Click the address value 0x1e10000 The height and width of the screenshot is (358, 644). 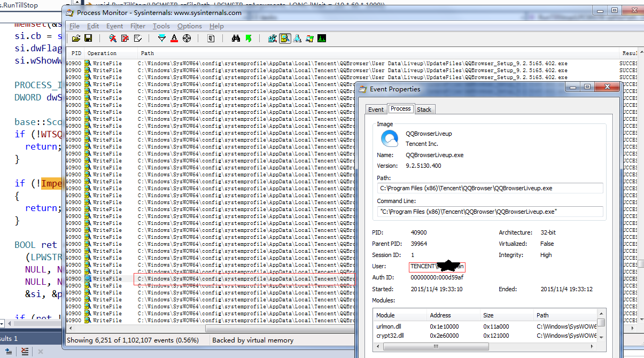coord(445,326)
